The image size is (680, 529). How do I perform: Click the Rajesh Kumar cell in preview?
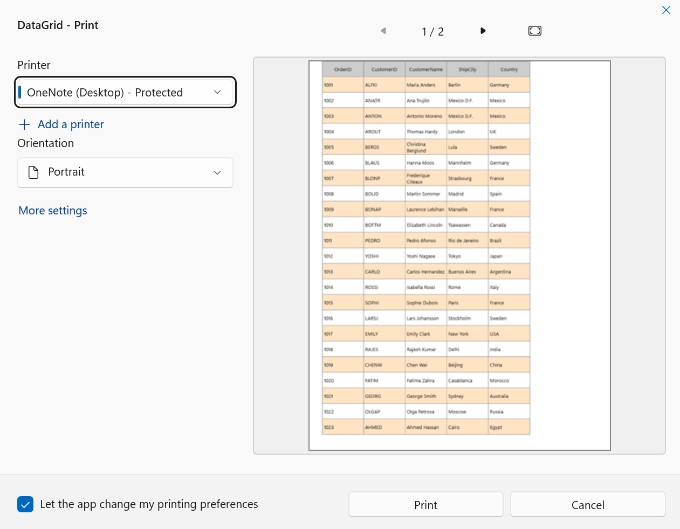(426, 349)
